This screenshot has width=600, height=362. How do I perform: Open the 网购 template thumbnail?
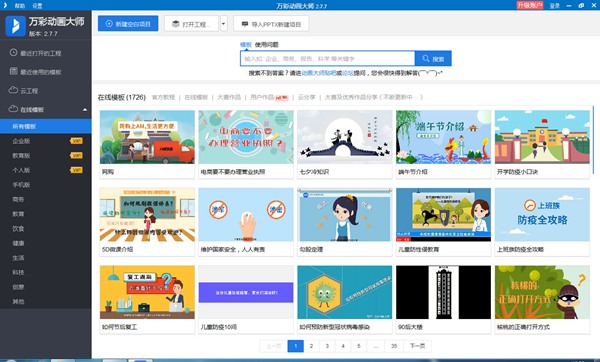[x=147, y=137]
